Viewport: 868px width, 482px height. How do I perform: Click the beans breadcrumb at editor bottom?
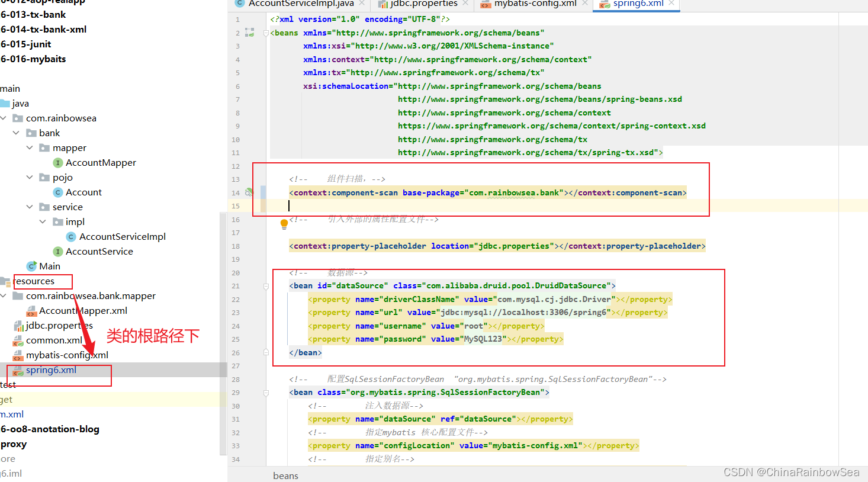(285, 475)
